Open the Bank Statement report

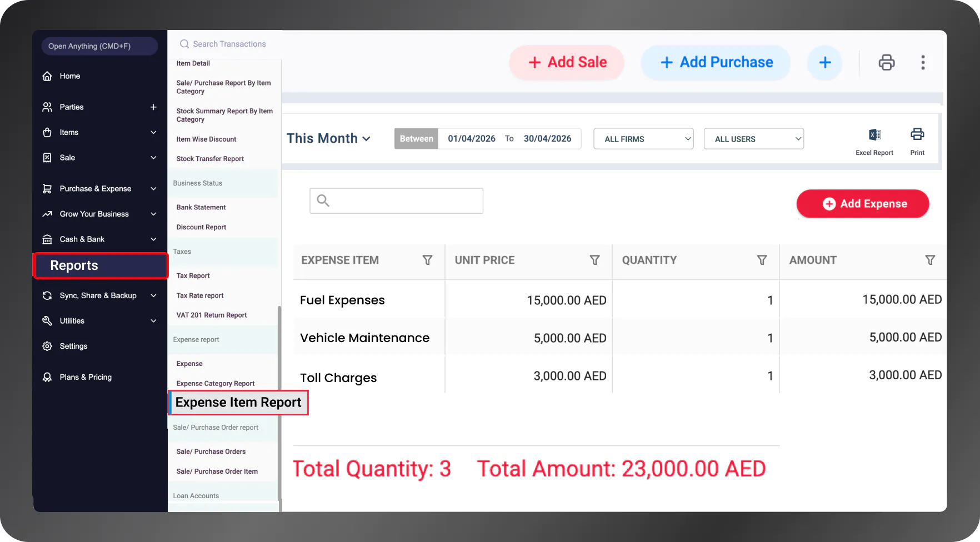[x=201, y=207]
